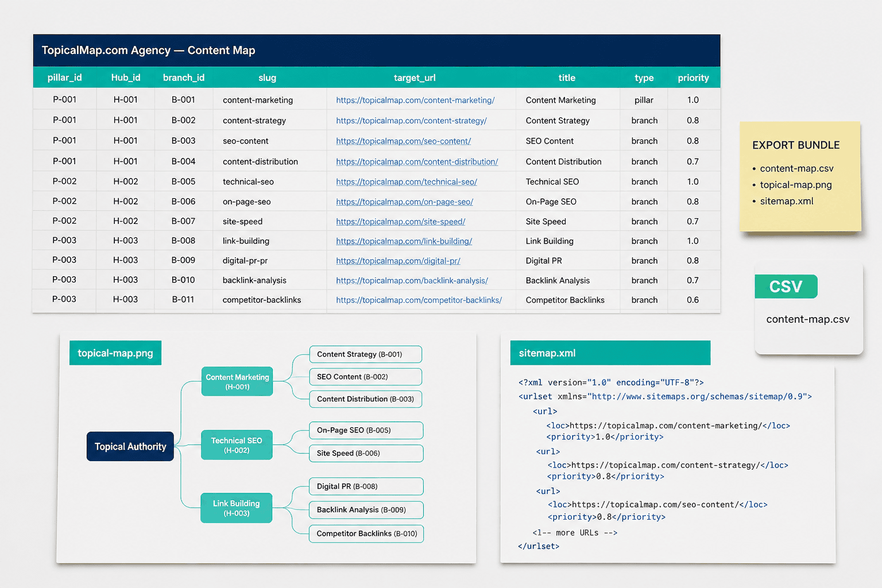Open the competitor-backlinks URL link
The height and width of the screenshot is (588, 882).
419,300
